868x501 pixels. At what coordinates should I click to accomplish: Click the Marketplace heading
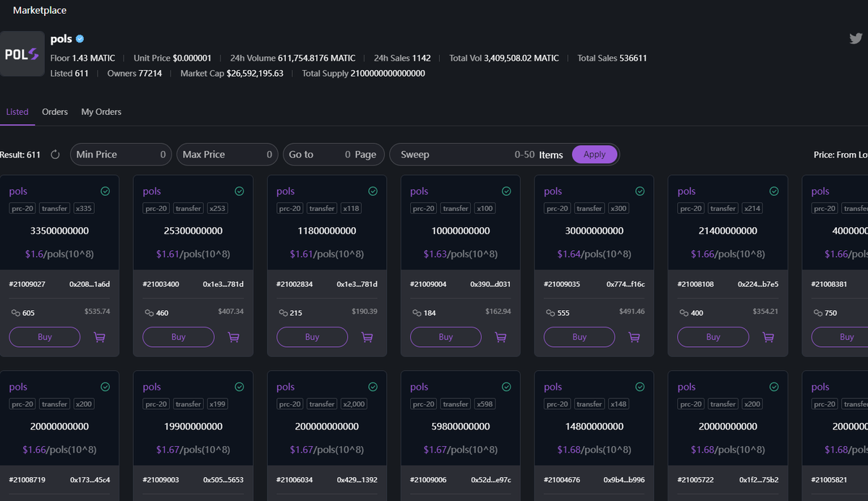tap(40, 10)
